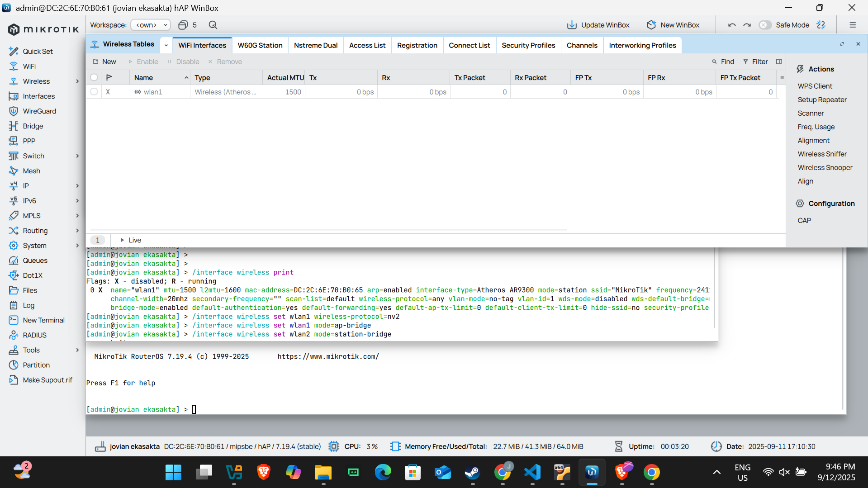Open the hamburger menu icon
This screenshot has width=868, height=488.
pyautogui.click(x=853, y=25)
